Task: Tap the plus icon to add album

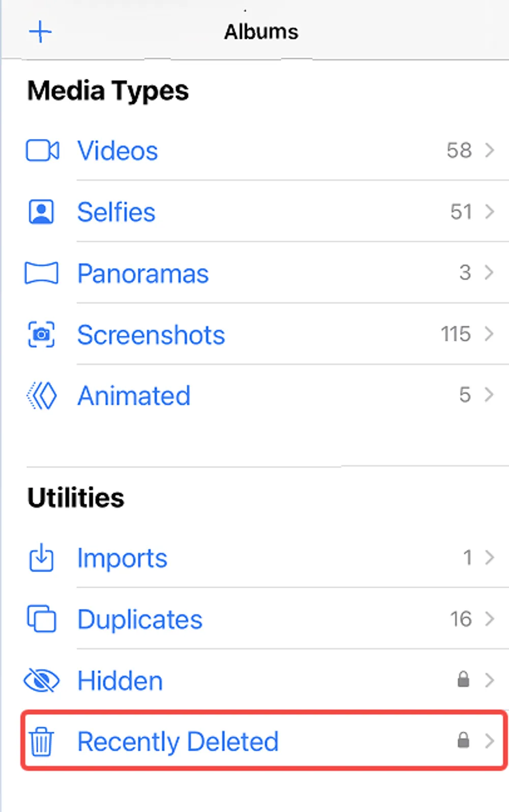Action: coord(40,32)
